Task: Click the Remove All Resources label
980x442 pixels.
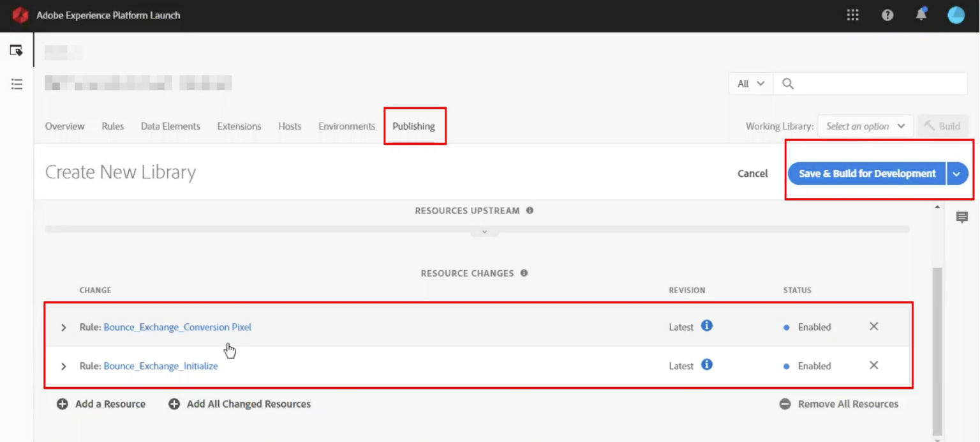Action: click(848, 404)
